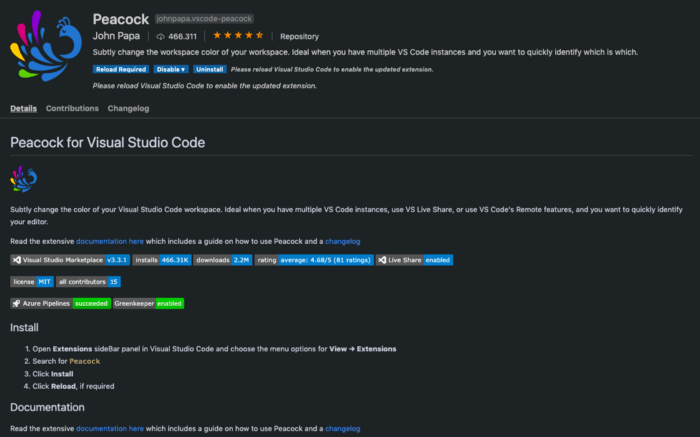The height and width of the screenshot is (437, 700).
Task: Click the Live Share enabled badge
Action: tap(414, 260)
